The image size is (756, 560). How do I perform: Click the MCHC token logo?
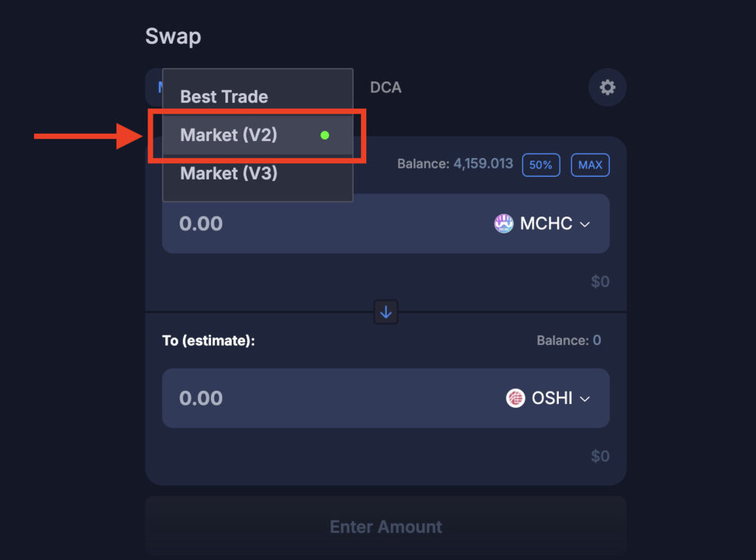(504, 224)
